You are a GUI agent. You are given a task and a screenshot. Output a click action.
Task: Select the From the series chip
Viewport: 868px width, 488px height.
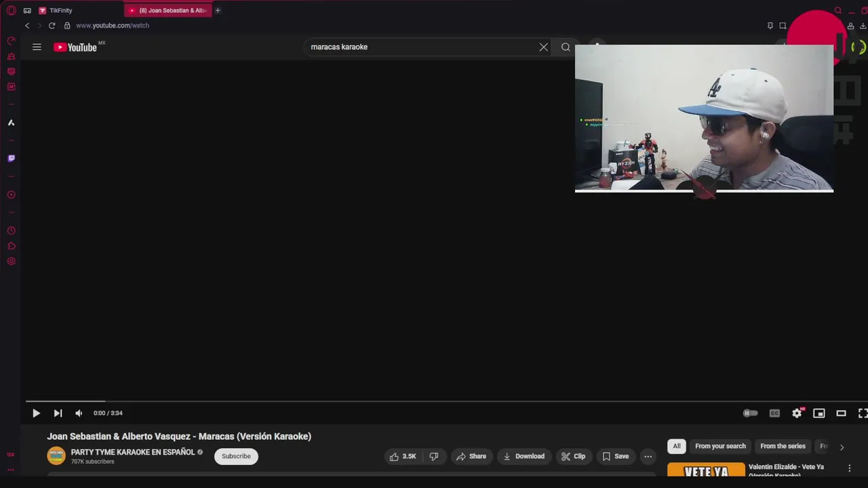point(783,446)
